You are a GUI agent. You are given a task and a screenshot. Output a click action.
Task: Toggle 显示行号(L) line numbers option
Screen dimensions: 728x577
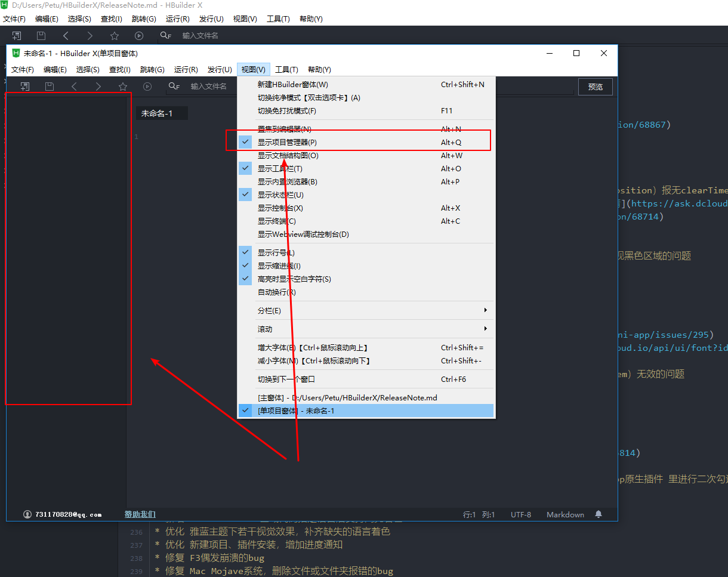(x=366, y=253)
